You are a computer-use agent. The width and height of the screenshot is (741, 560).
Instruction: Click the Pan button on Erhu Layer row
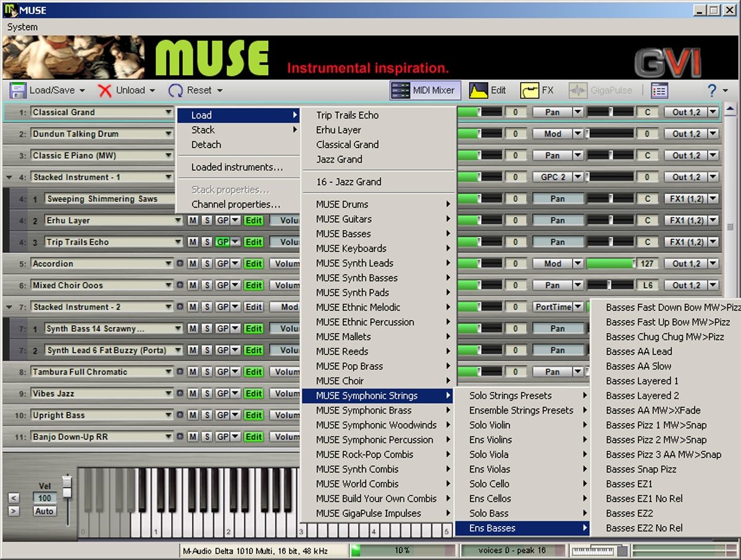coord(558,220)
